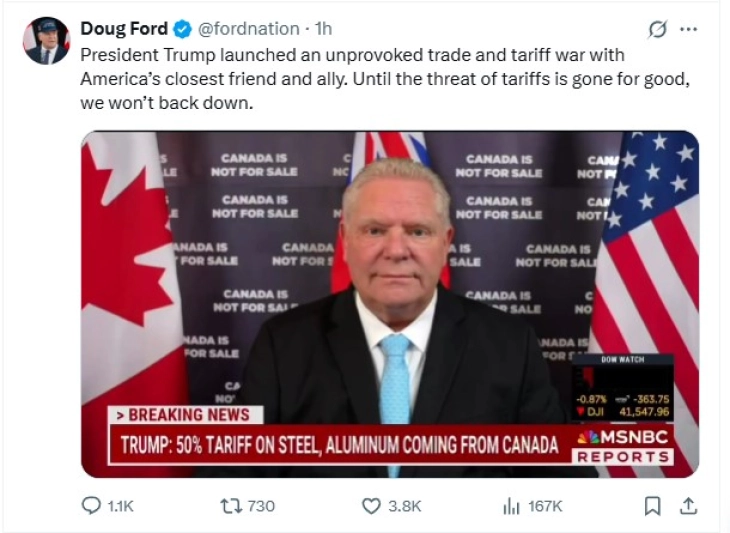This screenshot has height=533, width=730.
Task: Repost the tweet using the retweet icon
Action: click(x=227, y=506)
